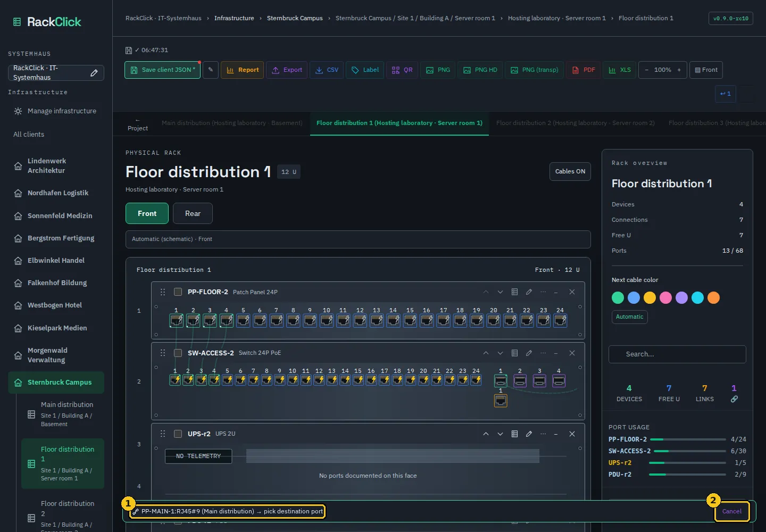Edit the Systemhaus name with pencil icon
Viewport: 766px width, 532px height.
tap(94, 73)
